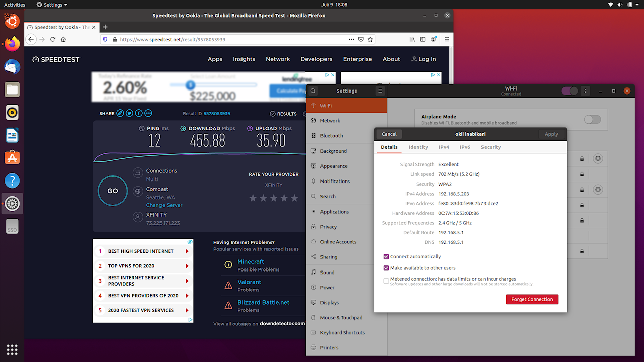Open Firefox from the Ubuntu dock

(x=12, y=43)
